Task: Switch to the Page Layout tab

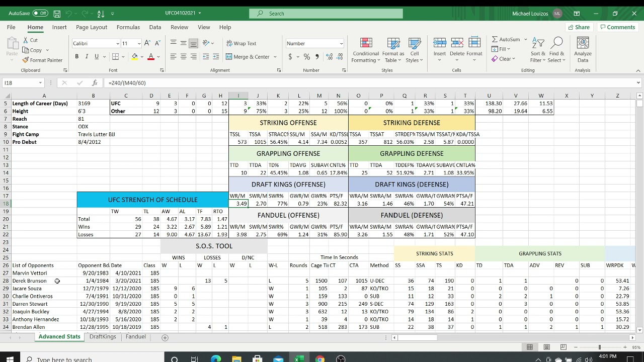Action: tap(92, 27)
